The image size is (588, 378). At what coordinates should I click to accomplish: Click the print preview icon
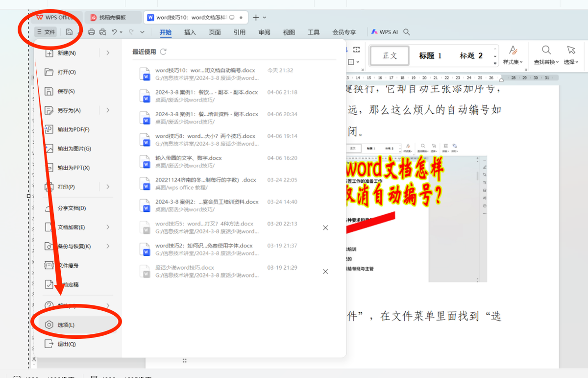click(x=102, y=32)
